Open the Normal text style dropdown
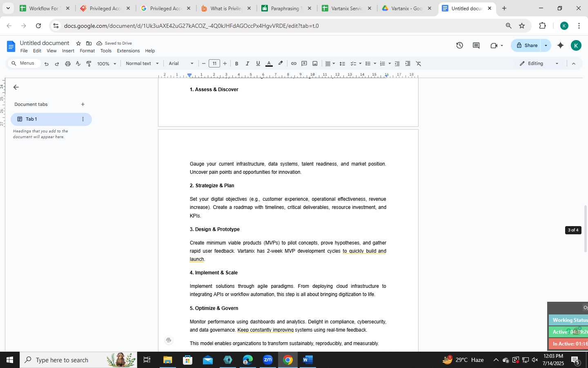This screenshot has width=588, height=368. pyautogui.click(x=142, y=64)
